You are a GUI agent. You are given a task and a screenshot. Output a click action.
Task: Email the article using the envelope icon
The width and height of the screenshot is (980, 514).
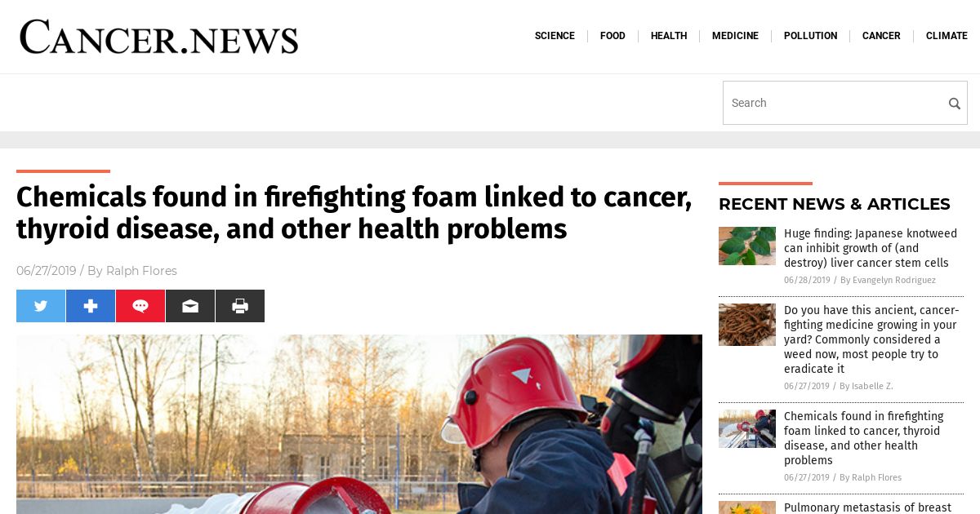190,306
